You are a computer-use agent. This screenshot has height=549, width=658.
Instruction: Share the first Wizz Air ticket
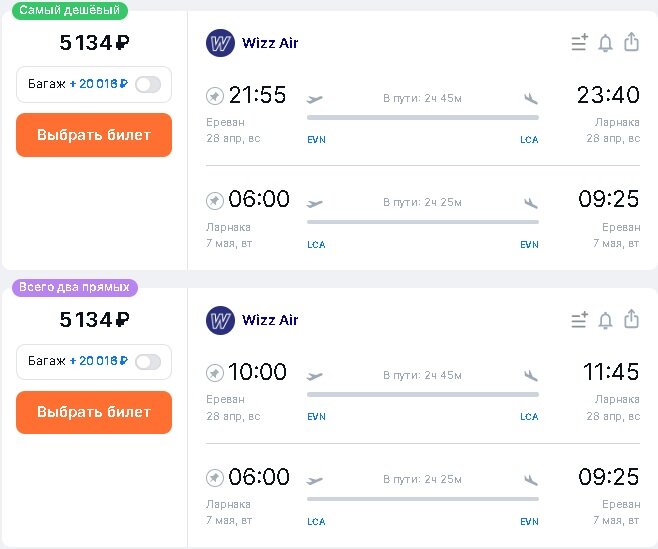(x=632, y=42)
